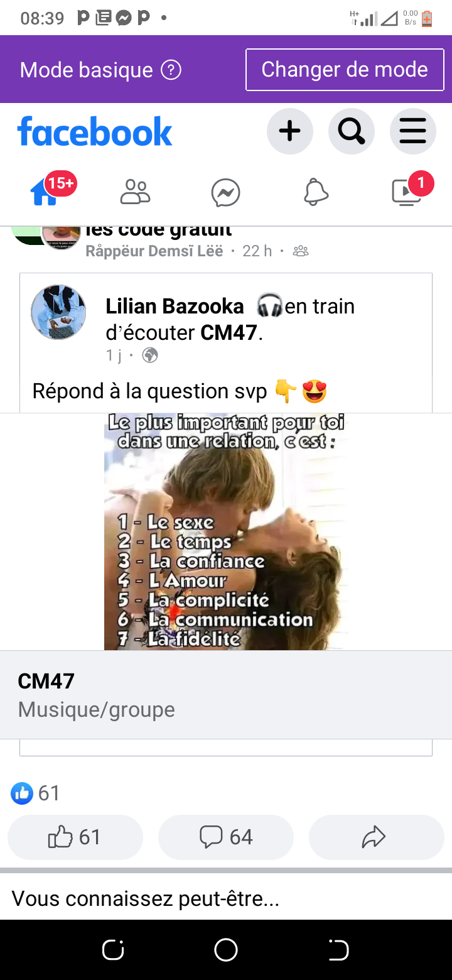
Task: Open the relation question image
Action: coord(226,531)
